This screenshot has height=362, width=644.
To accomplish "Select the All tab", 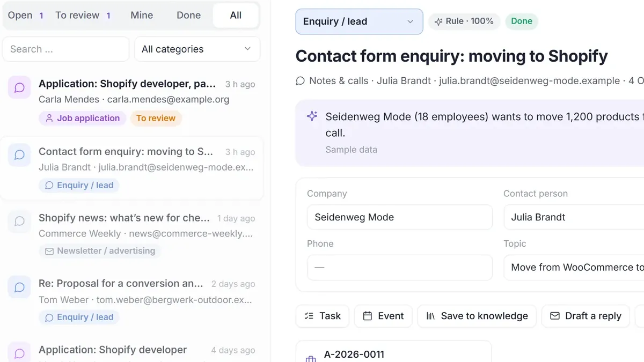I will pos(236,15).
